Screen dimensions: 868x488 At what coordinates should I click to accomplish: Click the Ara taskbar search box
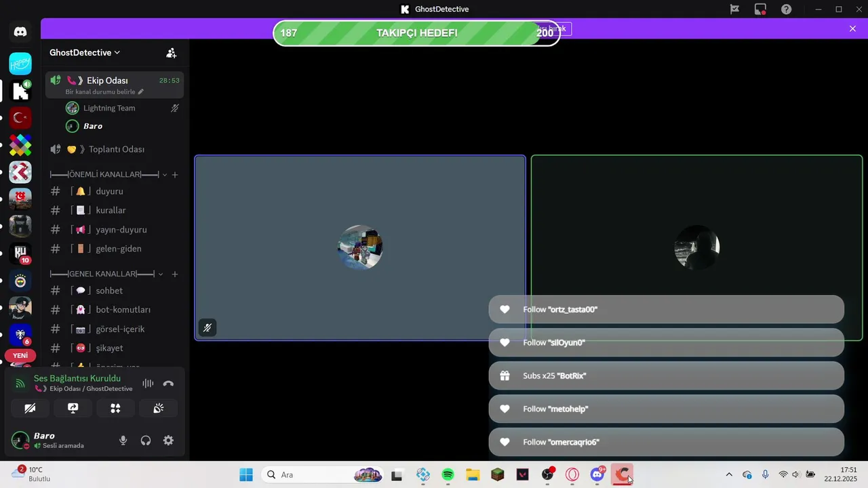[323, 474]
